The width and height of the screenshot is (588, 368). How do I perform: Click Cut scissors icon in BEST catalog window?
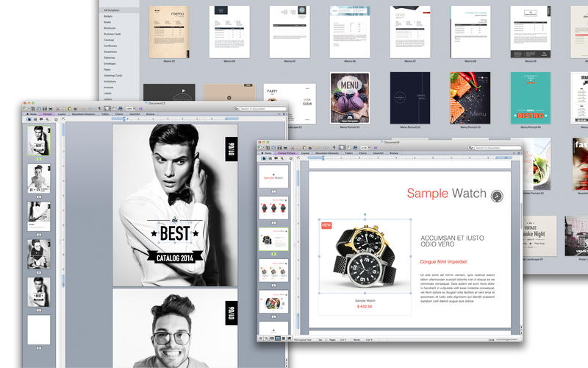pos(57,108)
